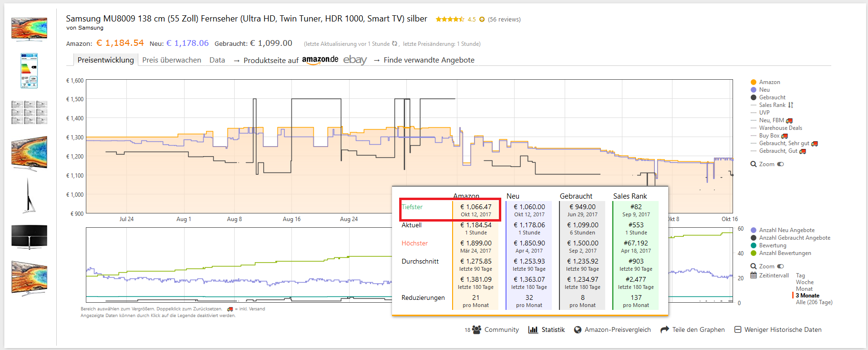Image resolution: width=868 pixels, height=350 pixels.
Task: Switch the lower offers chart Zoom toggle
Action: pos(781,266)
